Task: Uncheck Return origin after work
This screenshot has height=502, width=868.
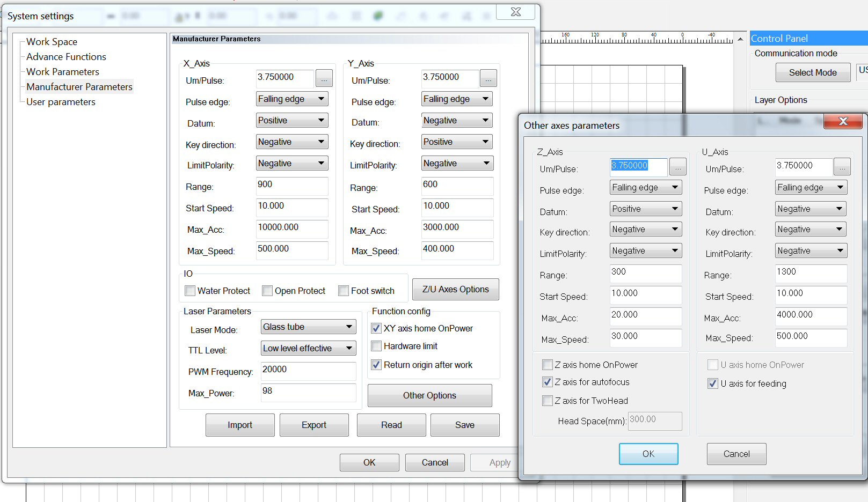Action: pos(376,365)
